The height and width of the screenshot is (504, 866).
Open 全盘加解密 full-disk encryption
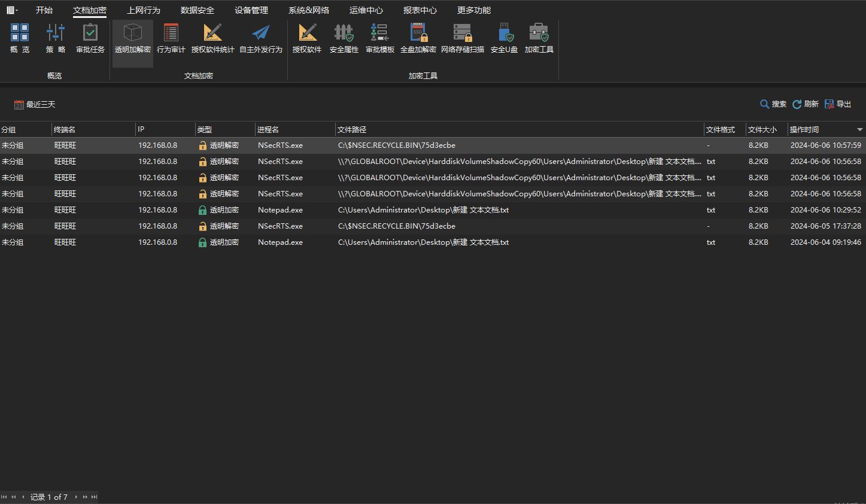click(418, 38)
